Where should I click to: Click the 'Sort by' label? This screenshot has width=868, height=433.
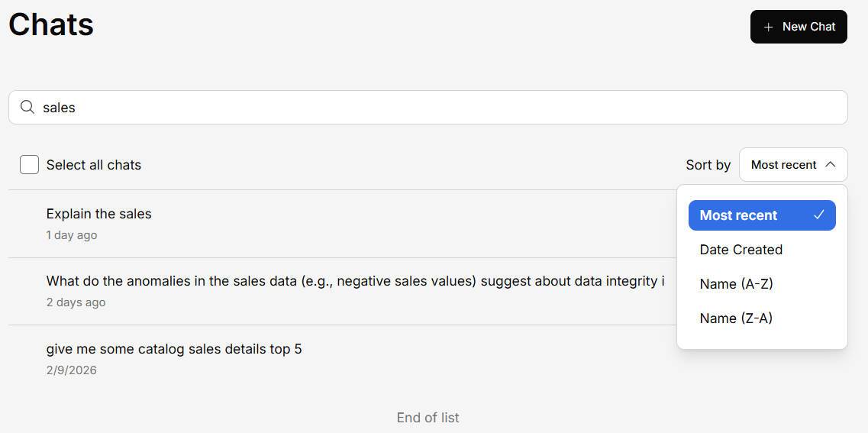click(x=708, y=165)
